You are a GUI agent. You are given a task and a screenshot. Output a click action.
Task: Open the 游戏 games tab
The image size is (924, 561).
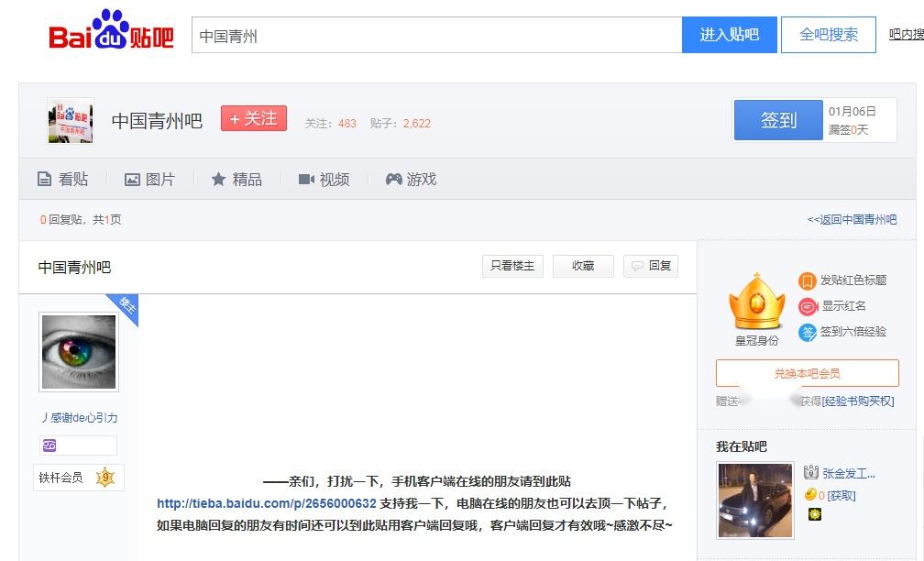point(411,180)
